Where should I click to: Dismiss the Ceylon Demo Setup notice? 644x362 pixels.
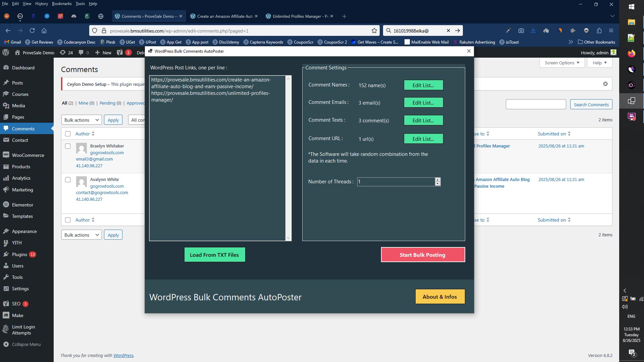click(605, 84)
